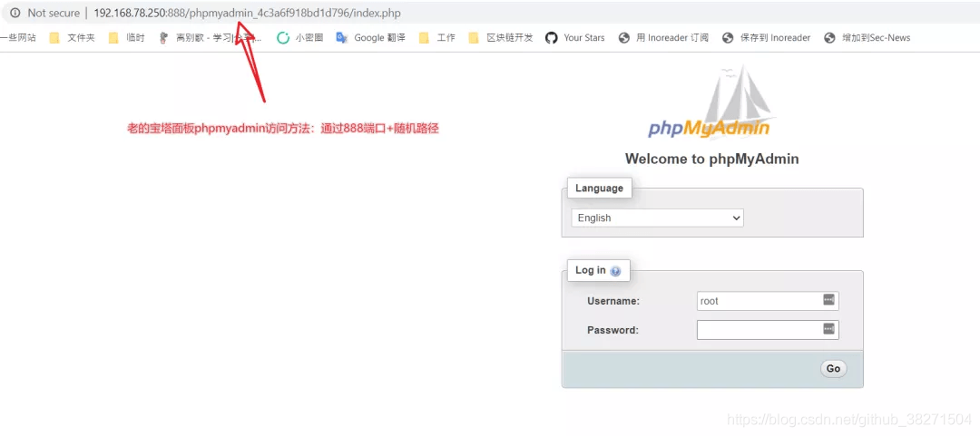Click the Username field containing root

(x=768, y=301)
